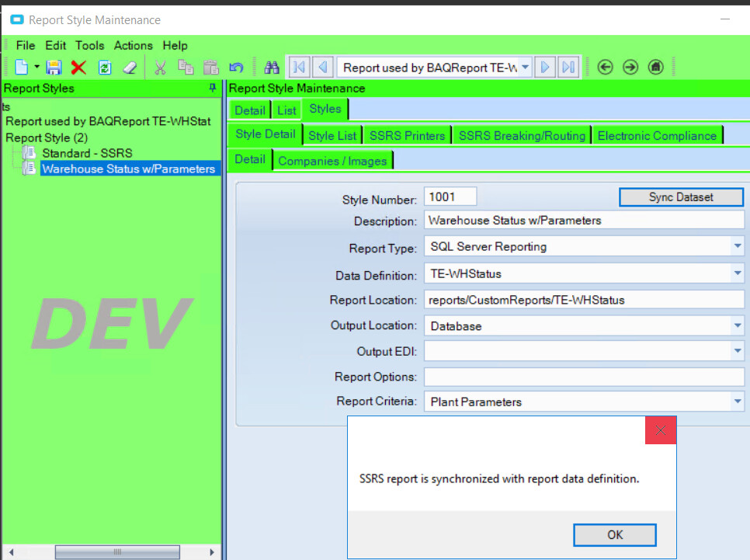Image resolution: width=750 pixels, height=560 pixels.
Task: Click the Copy toolbar icon
Action: tap(186, 68)
